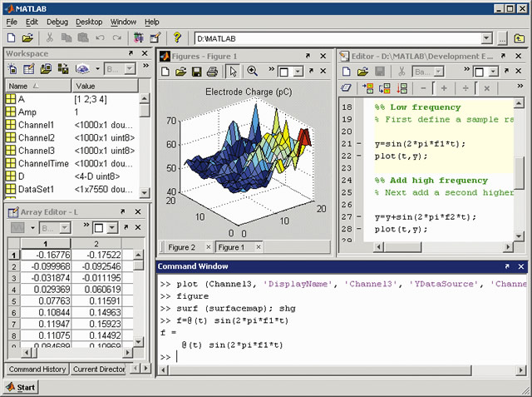Sort Workspace by Name column header
This screenshot has height=397, width=532.
pos(39,86)
